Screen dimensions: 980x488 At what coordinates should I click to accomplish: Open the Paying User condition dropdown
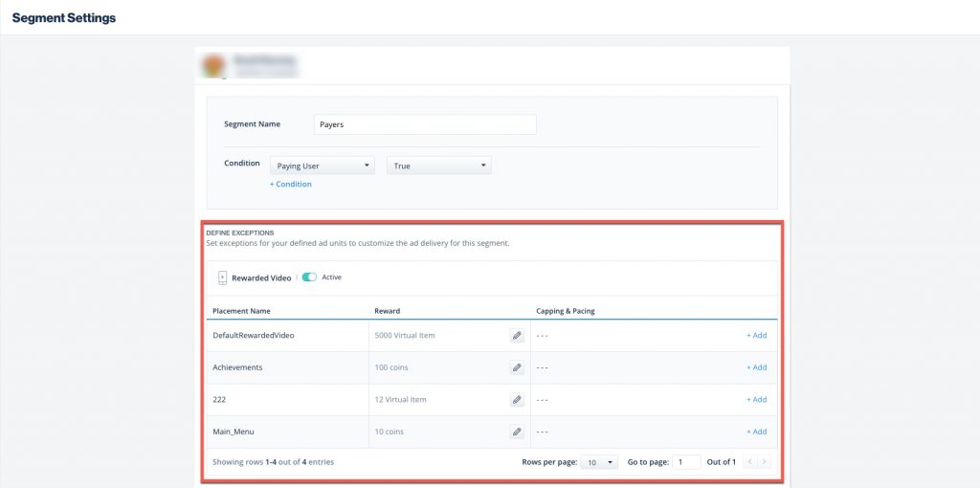point(322,166)
